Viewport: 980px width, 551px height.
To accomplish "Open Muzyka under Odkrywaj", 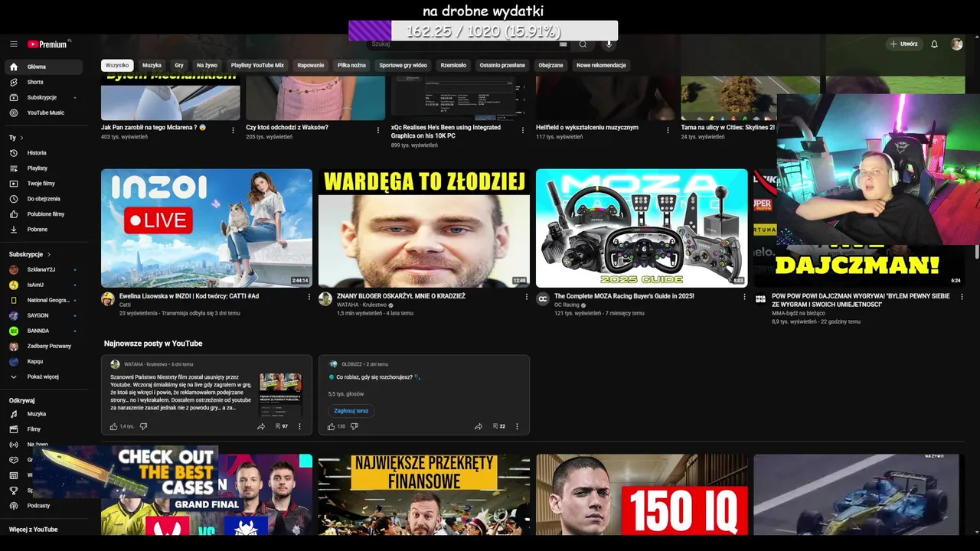I will pos(43,414).
